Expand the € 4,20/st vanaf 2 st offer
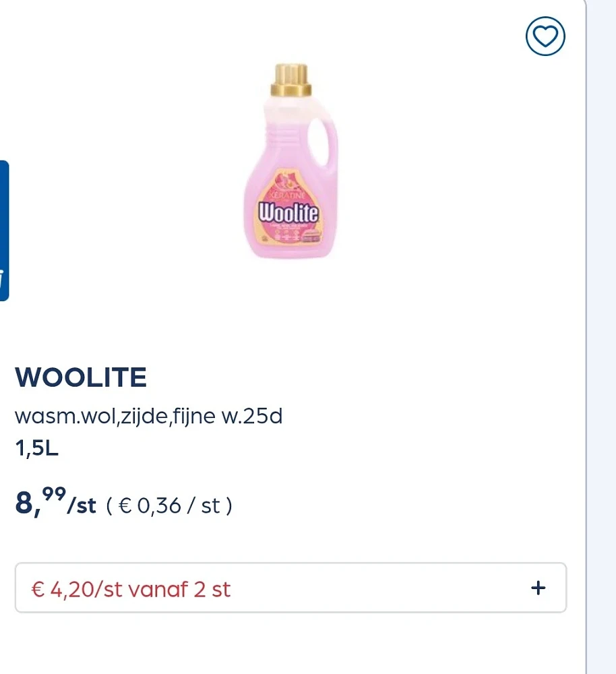This screenshot has width=616, height=674. [291, 588]
